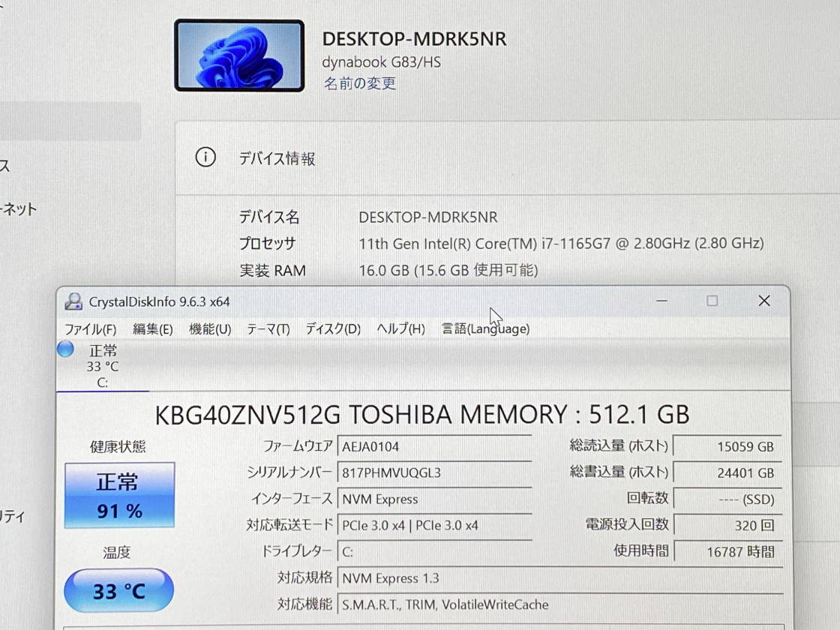Click the 33 °C temperature button
Screen dimensions: 840x630
click(x=119, y=591)
